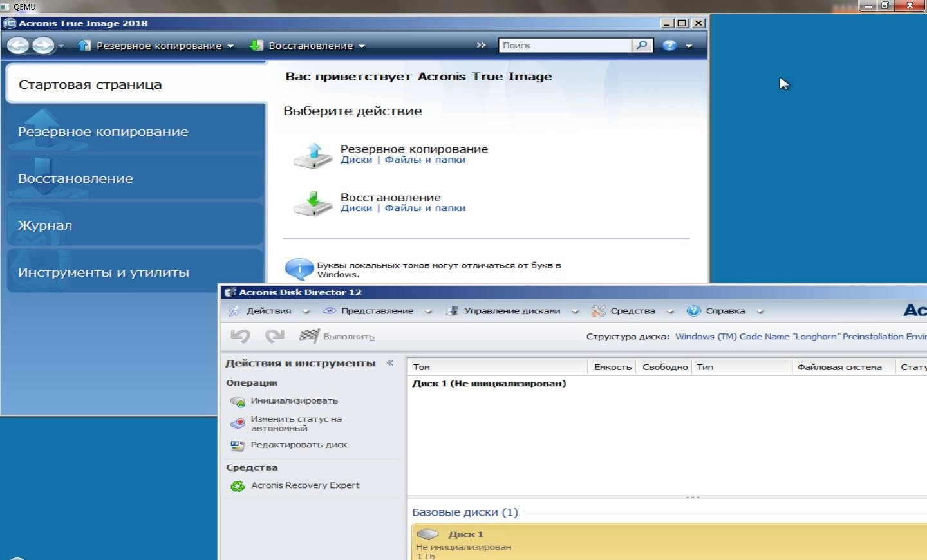Click Том column header
This screenshot has height=560, width=927.
498,367
